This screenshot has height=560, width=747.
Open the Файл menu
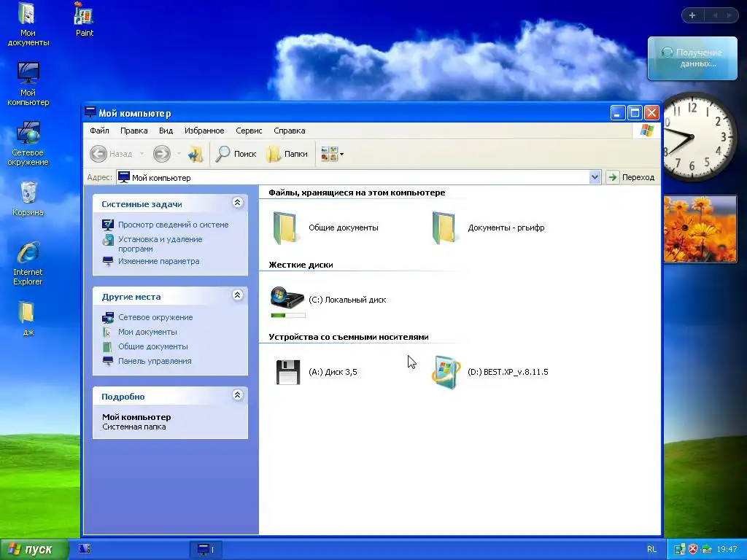99,131
